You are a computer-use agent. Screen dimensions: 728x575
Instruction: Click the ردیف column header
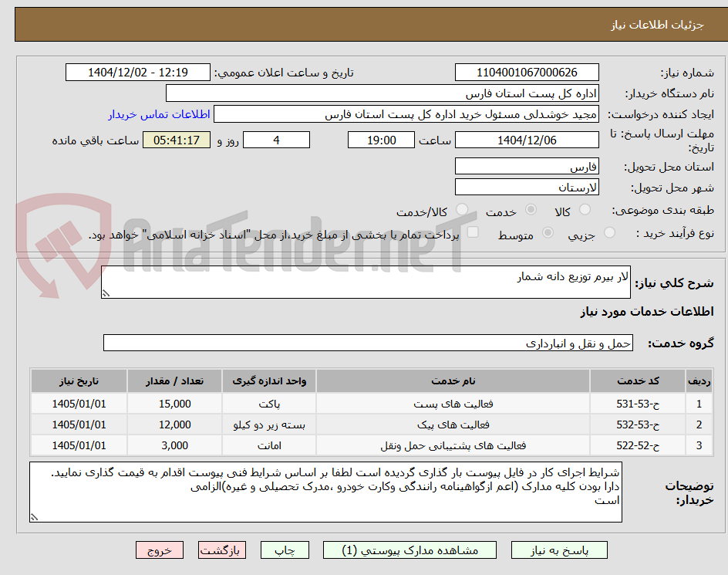(699, 381)
